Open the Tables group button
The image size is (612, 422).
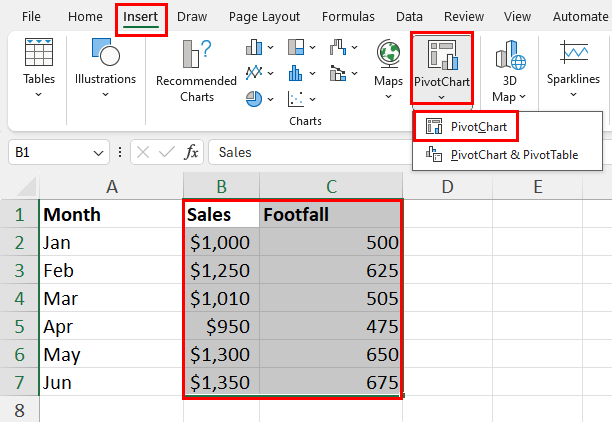39,68
